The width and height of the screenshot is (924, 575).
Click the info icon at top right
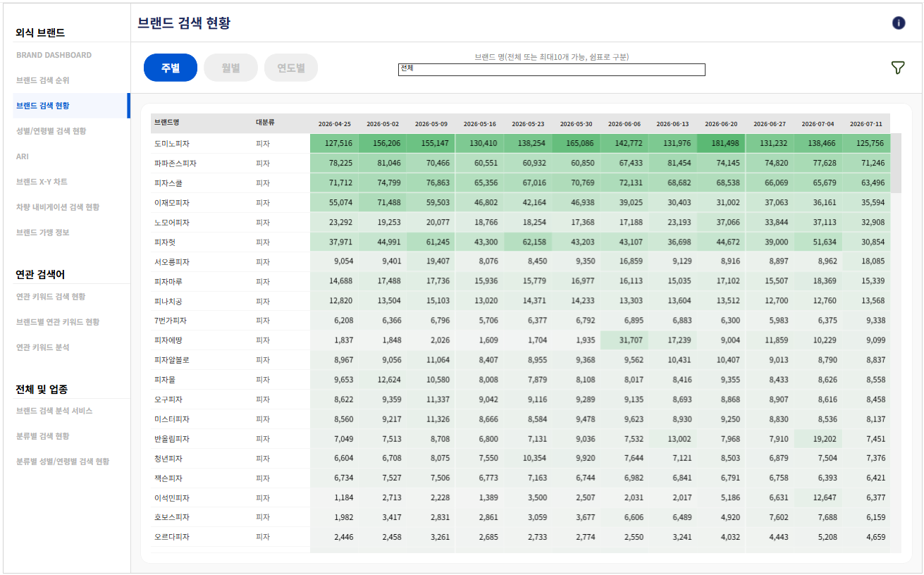point(899,23)
